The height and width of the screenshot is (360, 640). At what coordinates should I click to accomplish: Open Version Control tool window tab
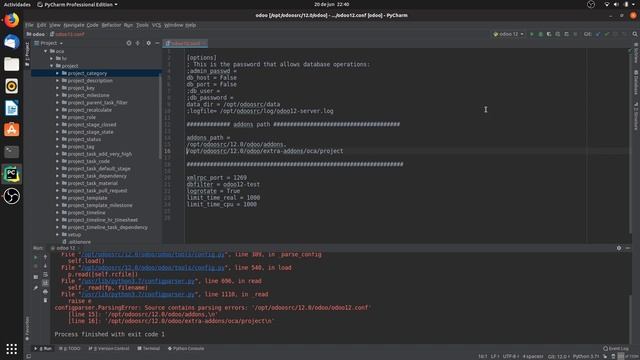coord(109,349)
